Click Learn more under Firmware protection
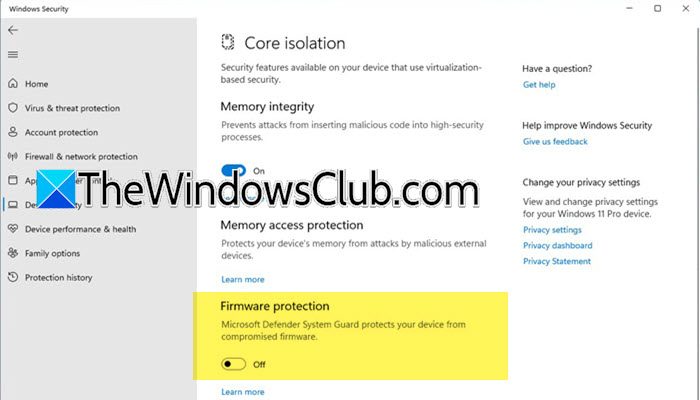Viewport: 700px width, 400px height. tap(243, 392)
